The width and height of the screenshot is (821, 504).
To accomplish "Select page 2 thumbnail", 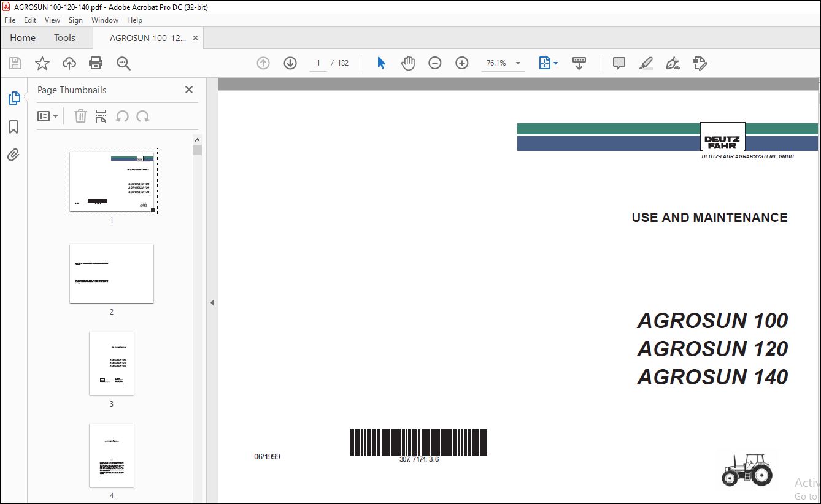I will (112, 273).
